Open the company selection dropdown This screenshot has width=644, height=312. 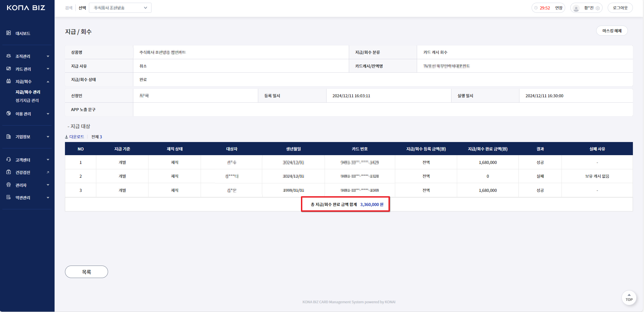pyautogui.click(x=120, y=8)
